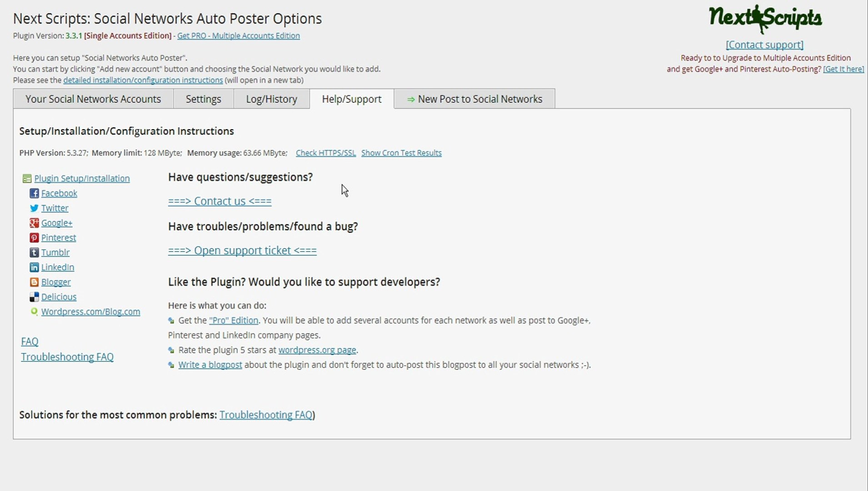Click the LinkedIn icon
The width and height of the screenshot is (868, 491).
pyautogui.click(x=34, y=267)
